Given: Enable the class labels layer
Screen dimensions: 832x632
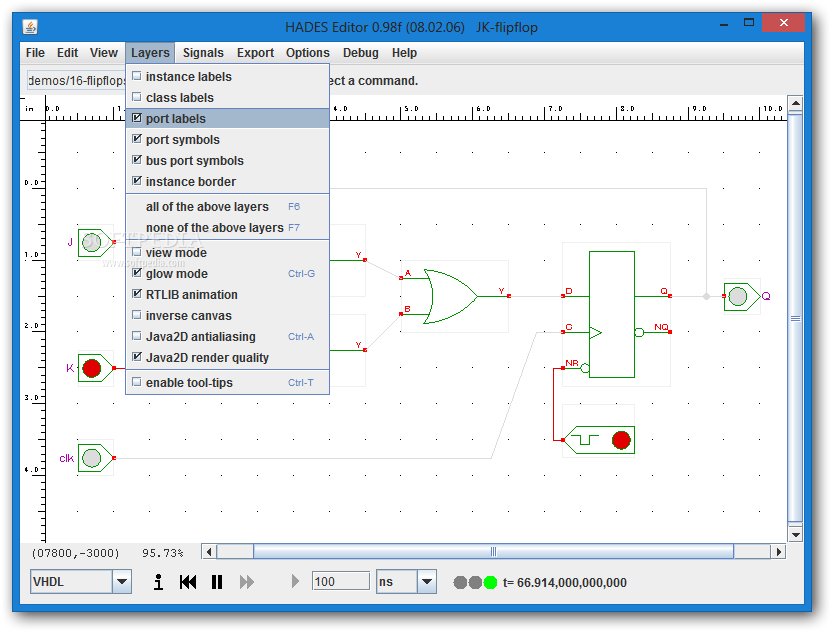Looking at the screenshot, I should pyautogui.click(x=227, y=98).
